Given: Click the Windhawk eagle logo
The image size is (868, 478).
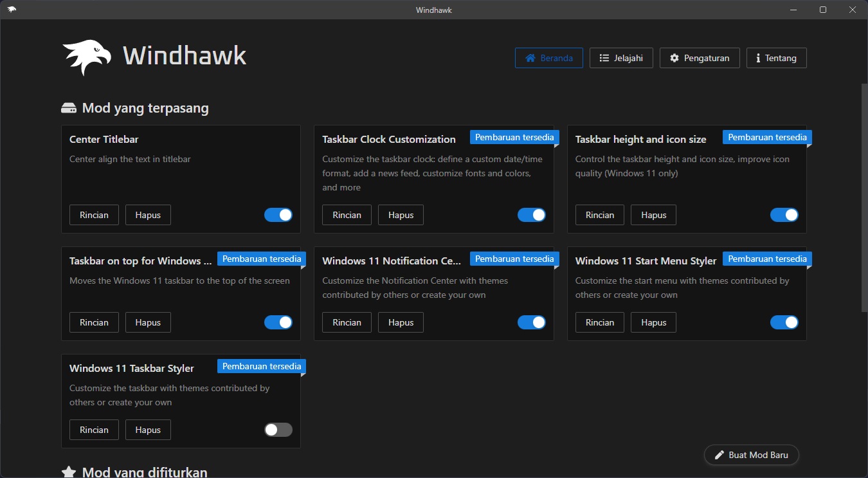Looking at the screenshot, I should point(86,57).
